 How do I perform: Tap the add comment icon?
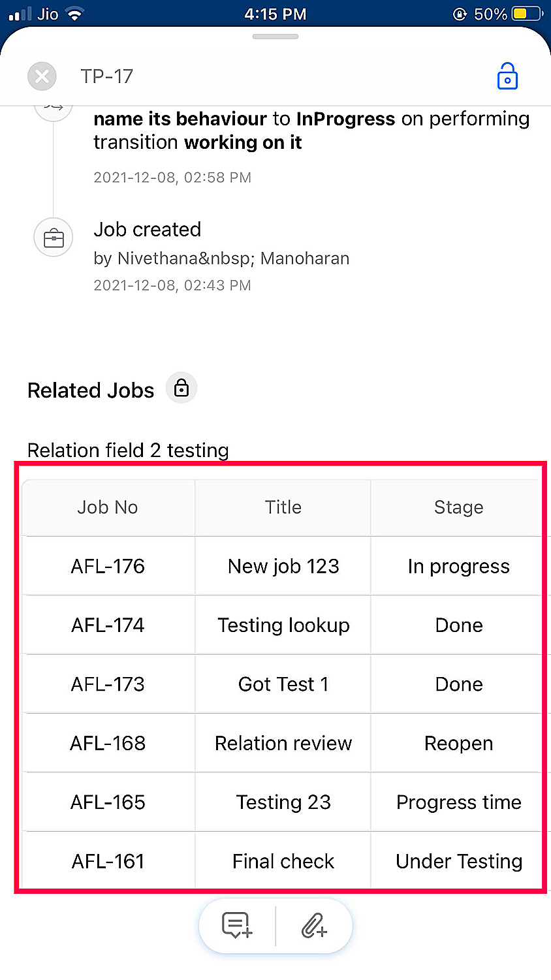[x=236, y=926]
